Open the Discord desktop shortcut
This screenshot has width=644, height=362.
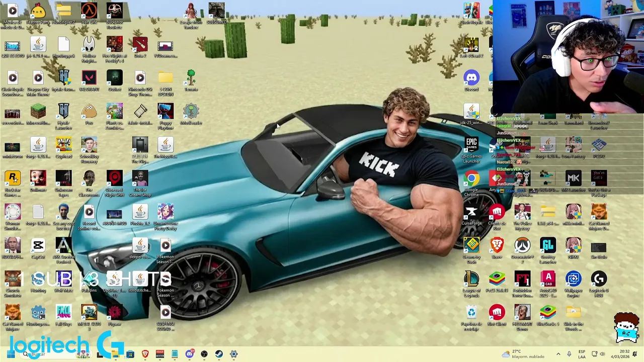tap(471, 80)
